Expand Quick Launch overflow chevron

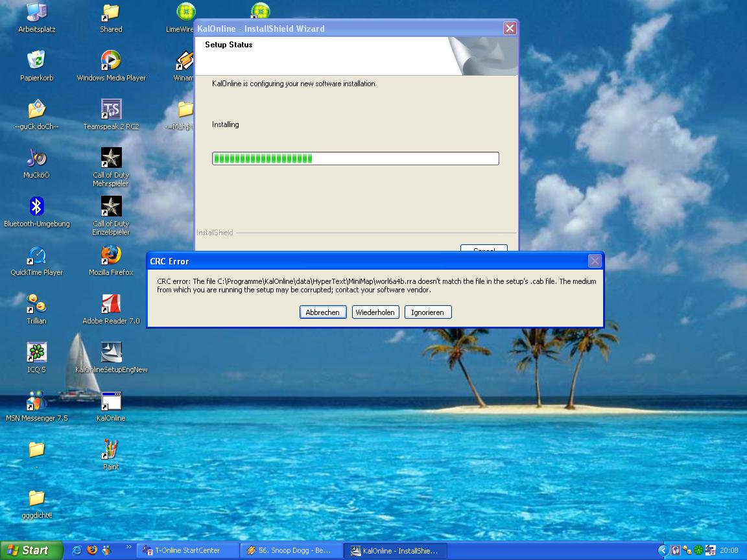[x=128, y=547]
